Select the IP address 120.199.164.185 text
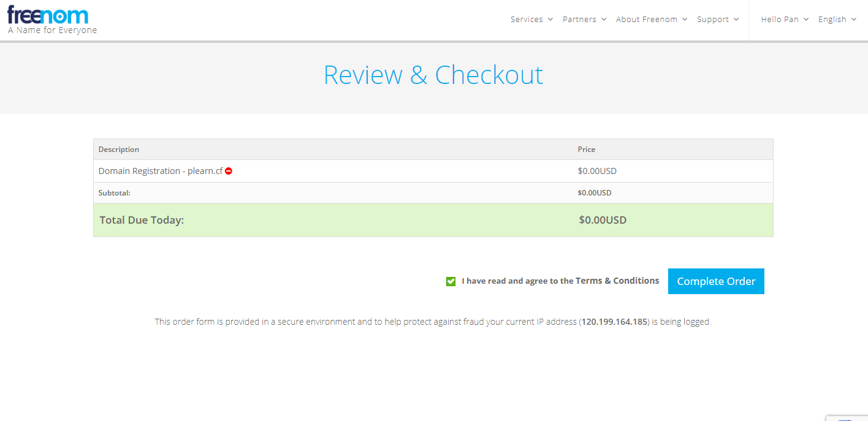The image size is (868, 421). [x=614, y=322]
